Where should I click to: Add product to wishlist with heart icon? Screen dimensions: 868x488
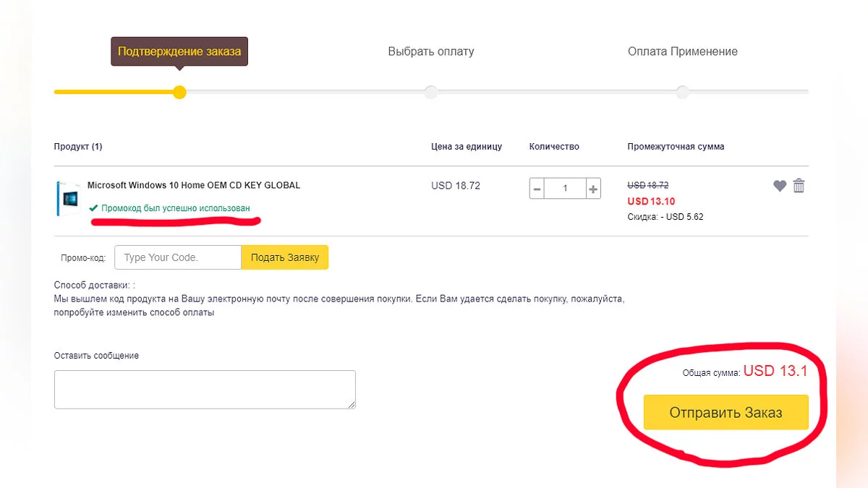coord(779,186)
